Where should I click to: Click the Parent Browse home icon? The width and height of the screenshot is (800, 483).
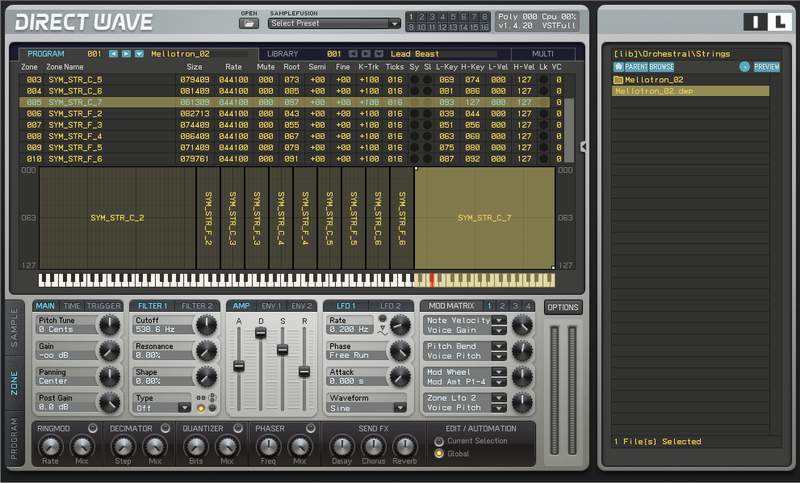point(618,67)
